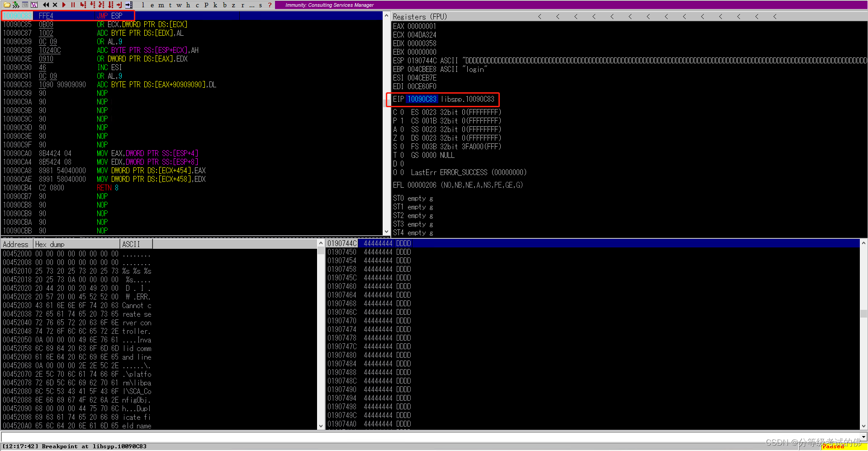Open breakpoints window via 'b' button
The width and height of the screenshot is (868, 451).
tap(224, 5)
